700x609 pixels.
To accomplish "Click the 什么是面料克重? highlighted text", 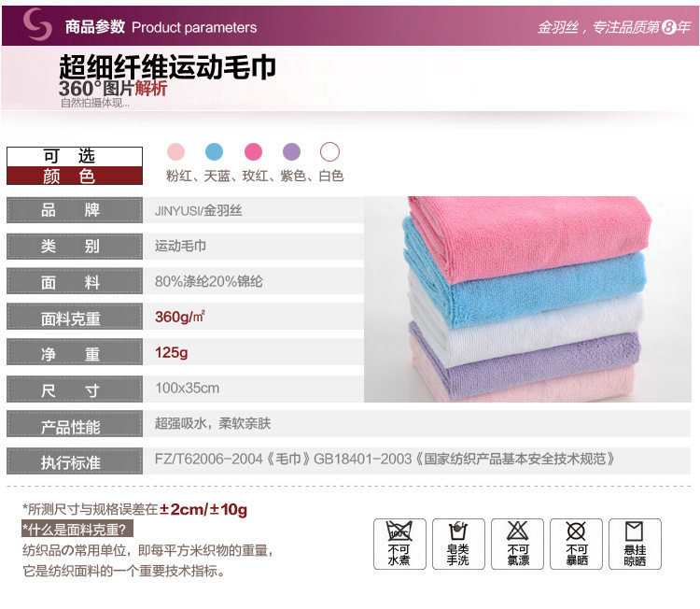I will 77,530.
